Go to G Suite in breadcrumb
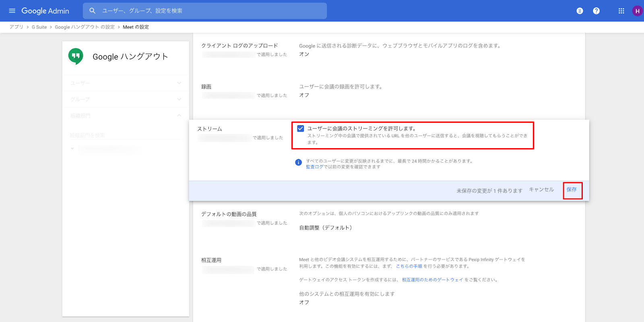 coord(39,27)
